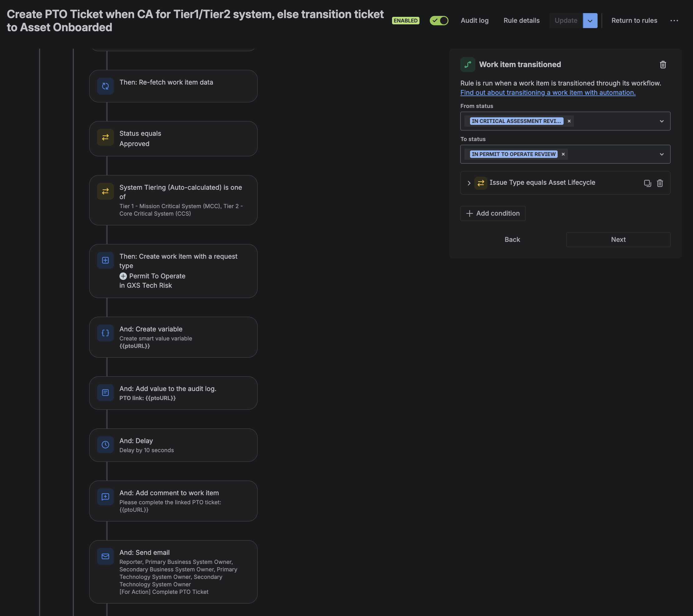The height and width of the screenshot is (616, 693).
Task: Open the To status dropdown
Action: (661, 154)
